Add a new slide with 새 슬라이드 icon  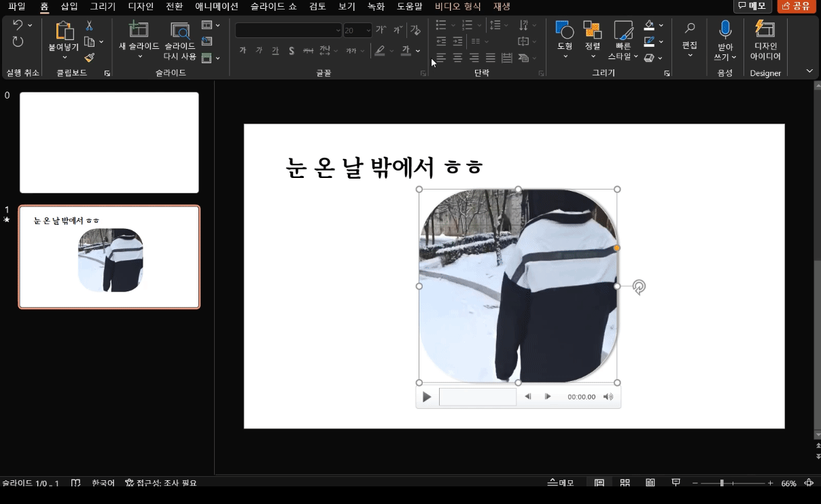[x=139, y=30]
